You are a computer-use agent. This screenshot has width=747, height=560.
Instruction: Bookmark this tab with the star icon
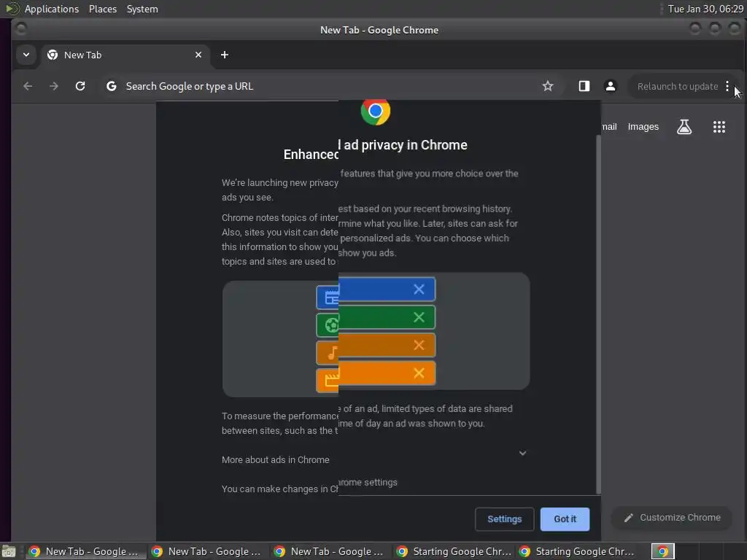click(548, 86)
